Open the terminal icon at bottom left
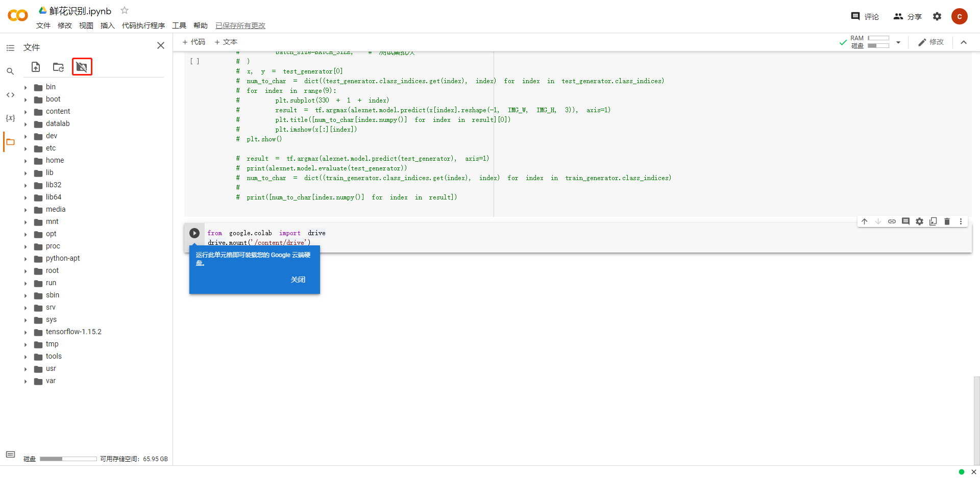The image size is (980, 478). tap(10, 455)
